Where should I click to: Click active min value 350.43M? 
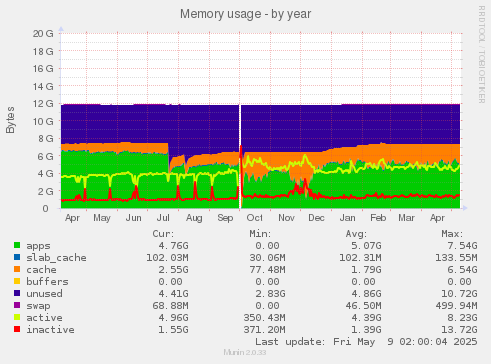(x=264, y=318)
